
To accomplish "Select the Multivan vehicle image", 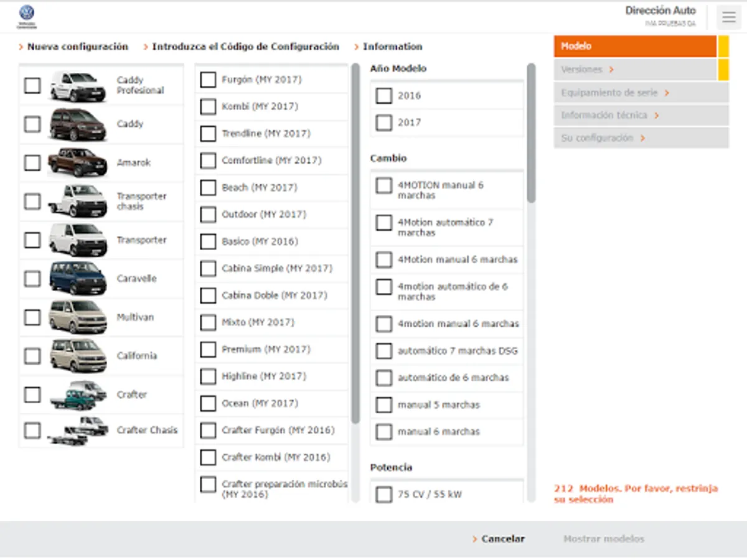I will pyautogui.click(x=78, y=317).
